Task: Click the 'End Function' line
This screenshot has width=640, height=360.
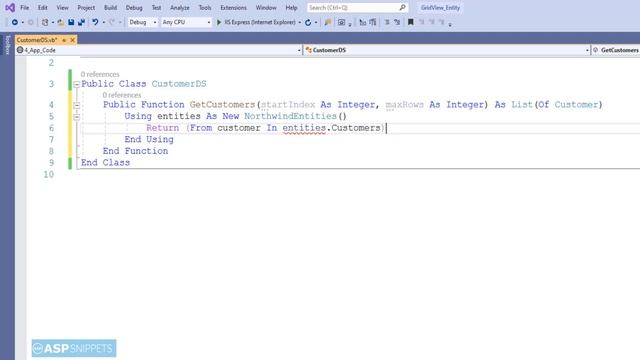Action: click(136, 151)
